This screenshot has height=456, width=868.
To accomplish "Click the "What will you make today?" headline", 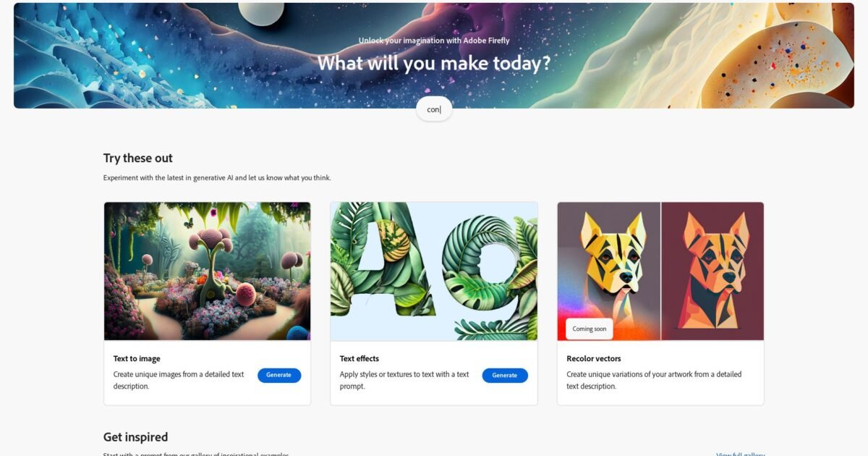I will [x=434, y=63].
